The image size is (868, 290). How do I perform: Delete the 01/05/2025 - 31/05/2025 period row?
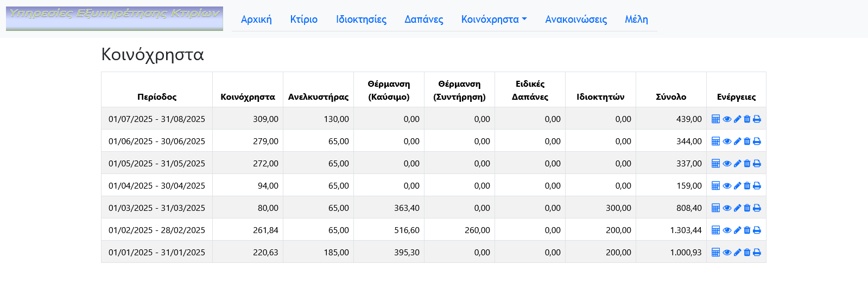tap(747, 164)
